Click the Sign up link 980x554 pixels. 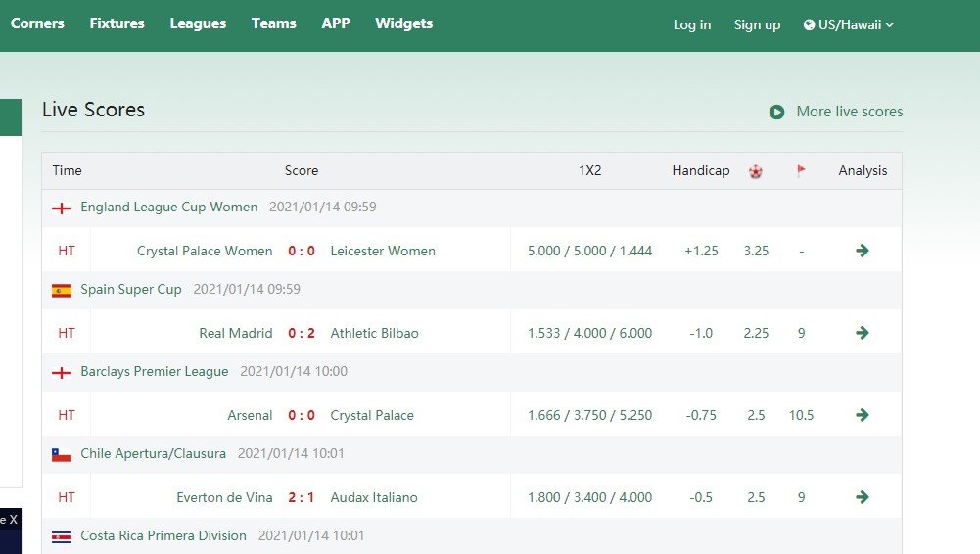pos(757,25)
